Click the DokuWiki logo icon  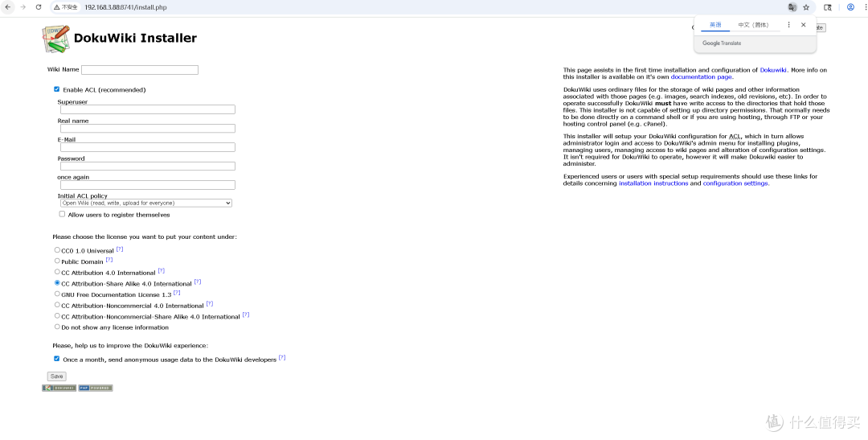point(55,39)
